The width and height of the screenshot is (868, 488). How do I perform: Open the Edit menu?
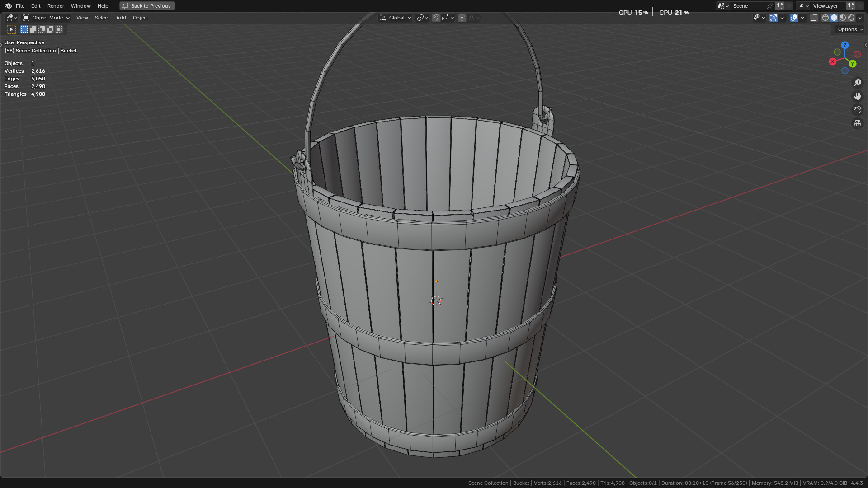[x=36, y=6]
